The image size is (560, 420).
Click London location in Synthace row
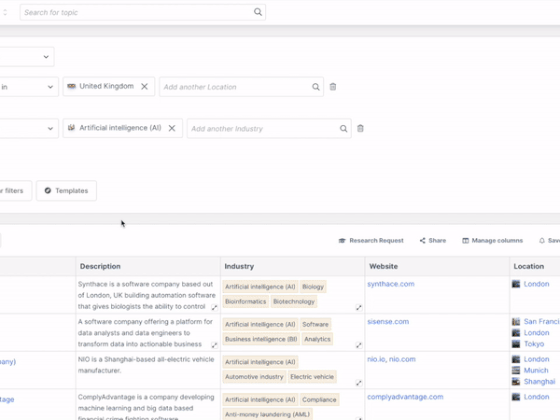pos(536,284)
